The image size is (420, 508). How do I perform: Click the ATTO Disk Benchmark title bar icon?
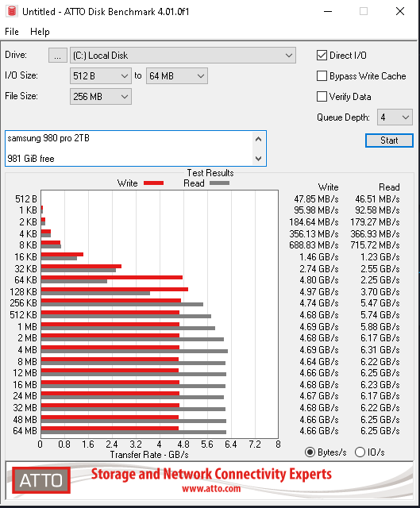click(x=12, y=11)
